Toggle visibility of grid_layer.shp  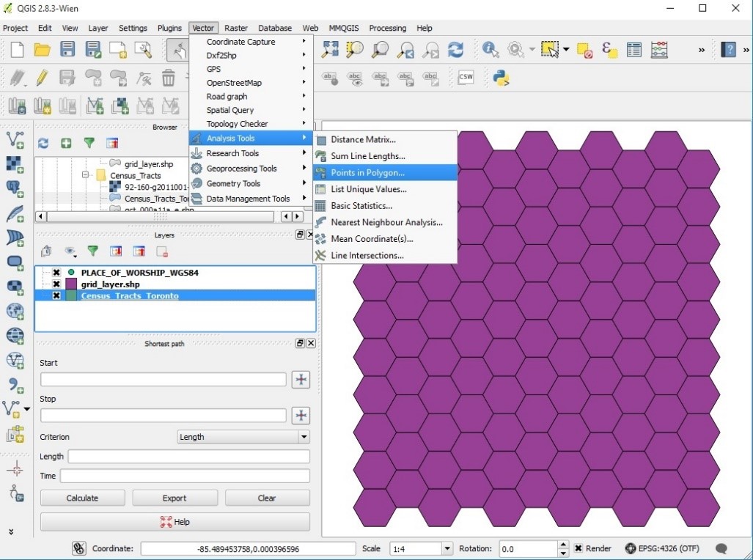click(x=56, y=284)
